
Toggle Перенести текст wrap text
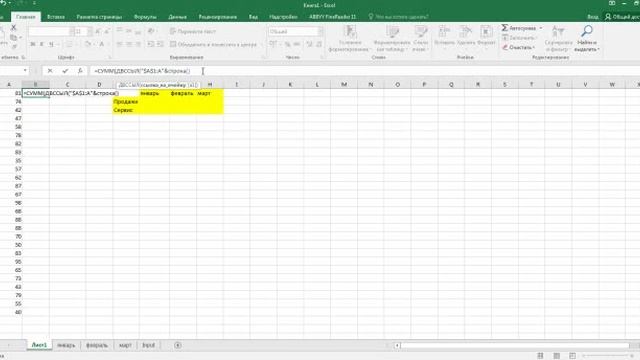[193, 31]
